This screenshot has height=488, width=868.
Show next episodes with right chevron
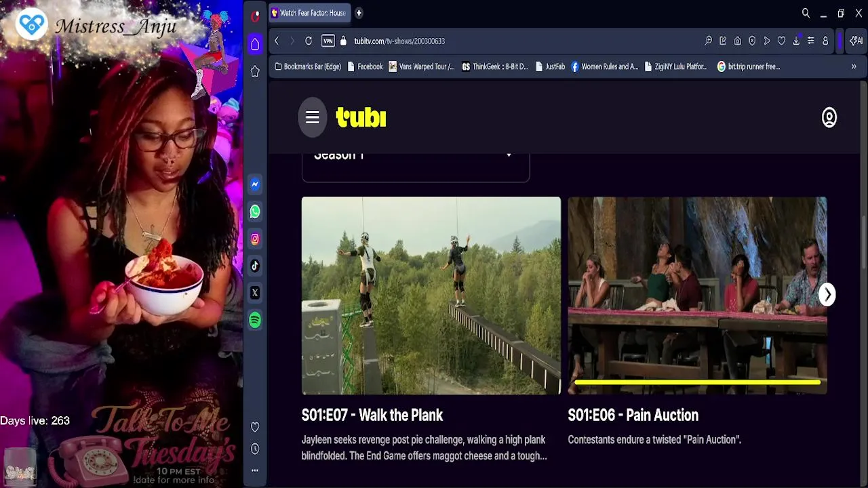coord(827,294)
